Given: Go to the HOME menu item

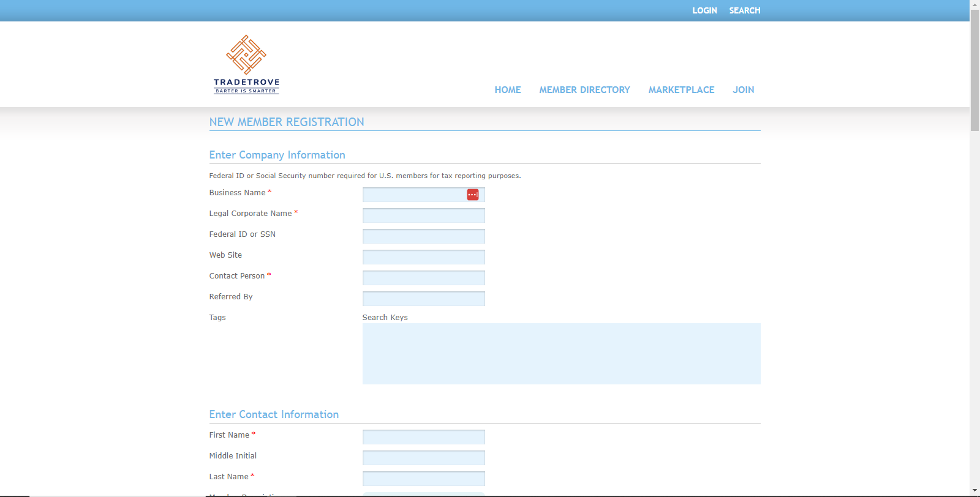Looking at the screenshot, I should (x=507, y=90).
